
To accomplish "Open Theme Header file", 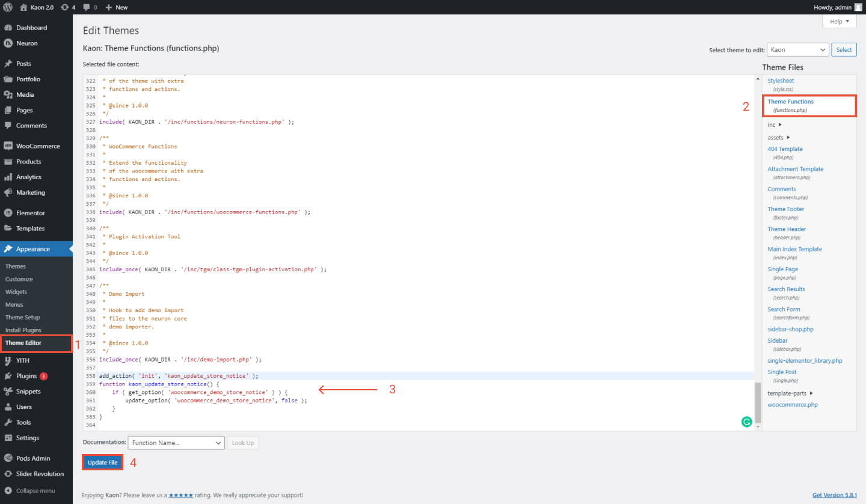I will click(x=787, y=229).
